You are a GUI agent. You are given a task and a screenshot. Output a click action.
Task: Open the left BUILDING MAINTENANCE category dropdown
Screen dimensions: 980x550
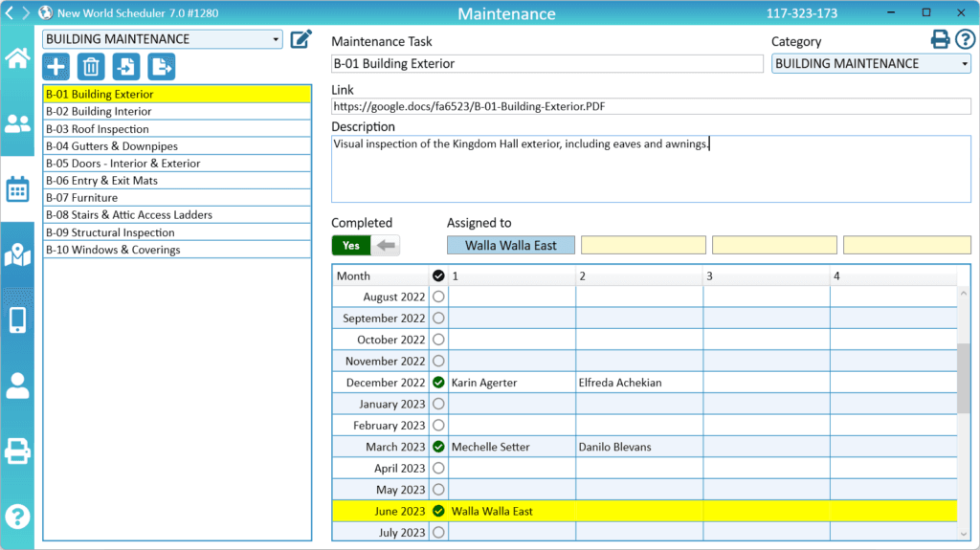163,39
